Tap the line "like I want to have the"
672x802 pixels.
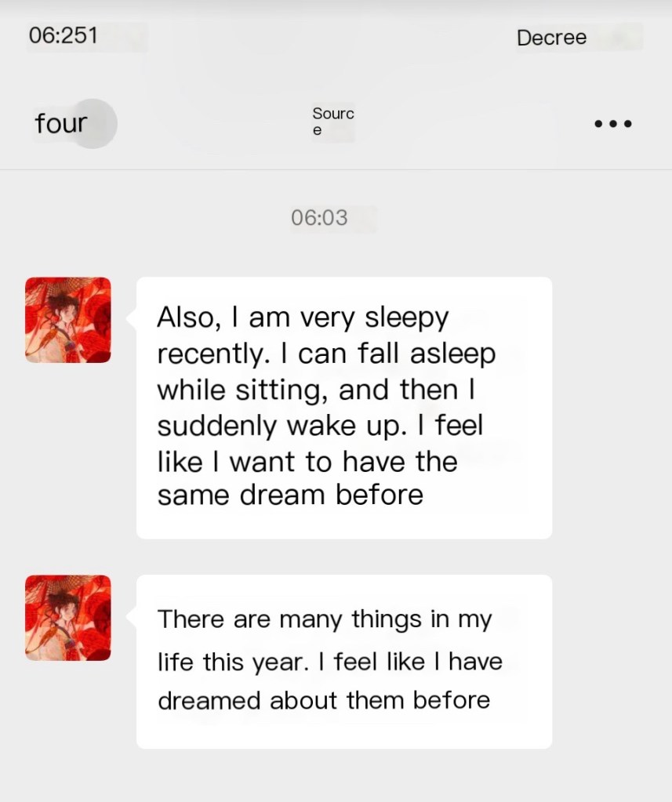click(x=307, y=461)
